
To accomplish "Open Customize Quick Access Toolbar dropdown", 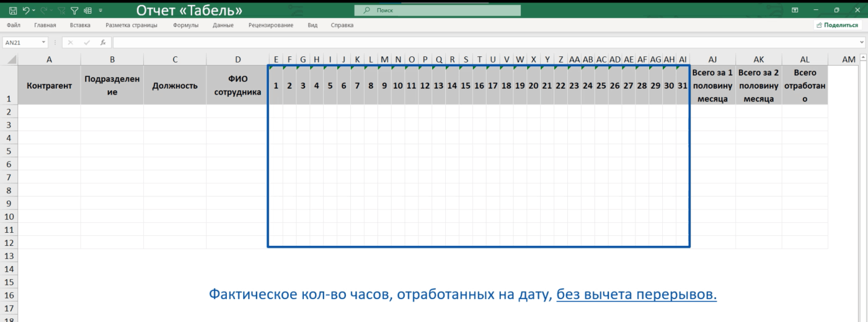I will click(x=101, y=11).
